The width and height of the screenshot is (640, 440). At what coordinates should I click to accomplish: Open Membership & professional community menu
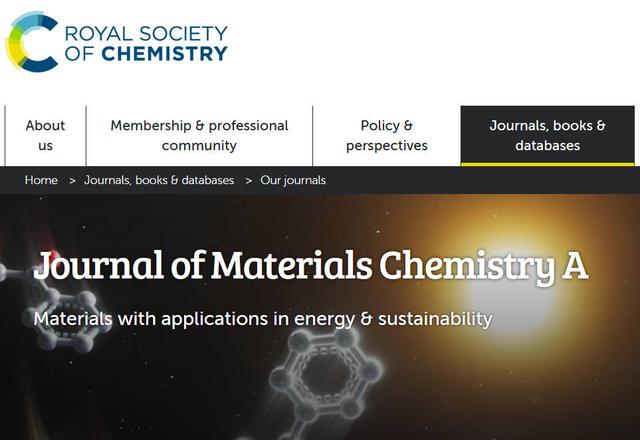199,135
